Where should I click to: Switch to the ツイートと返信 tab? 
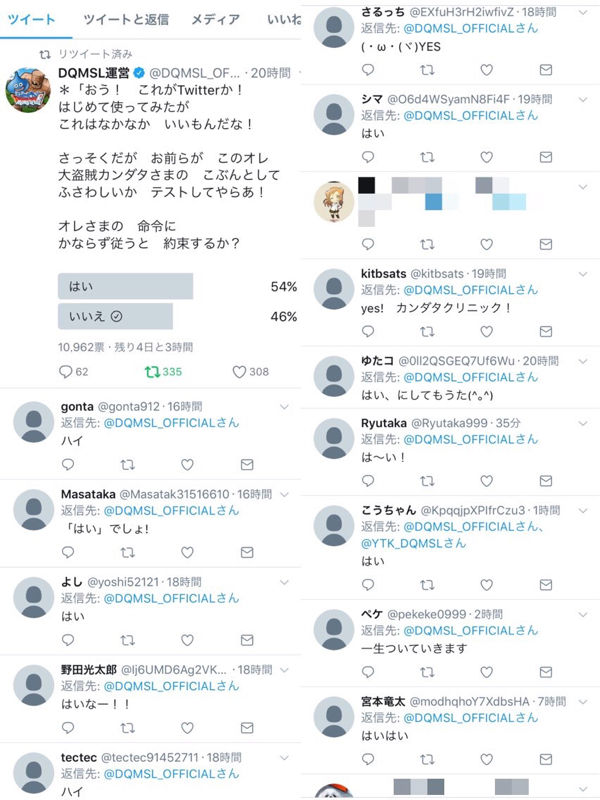(126, 19)
